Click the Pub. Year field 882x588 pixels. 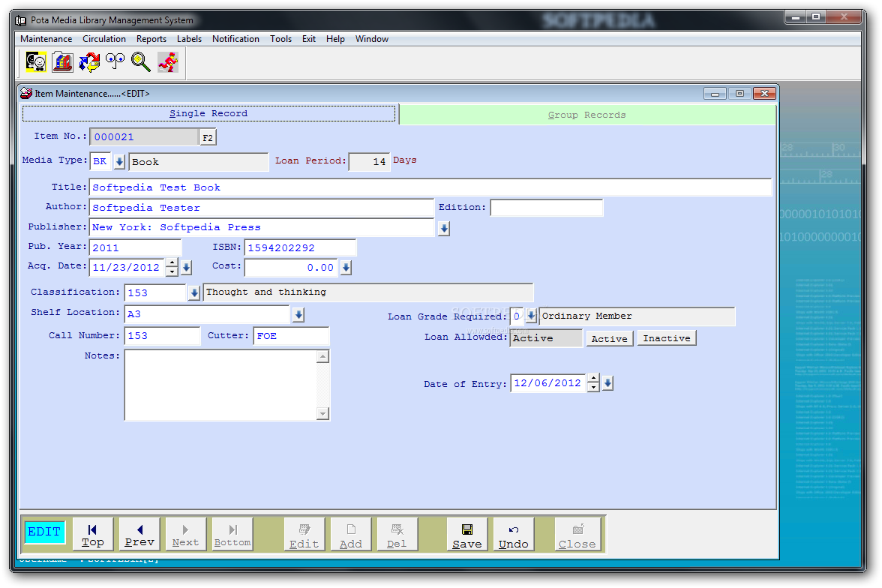136,247
